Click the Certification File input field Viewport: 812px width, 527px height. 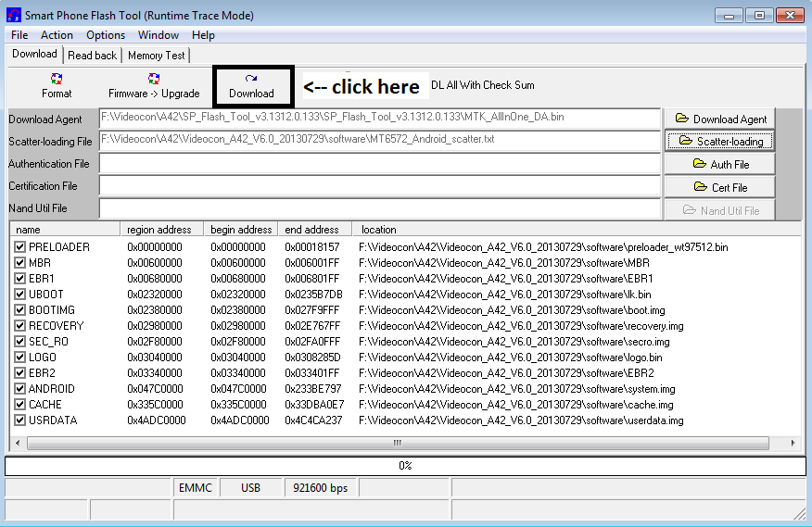point(380,186)
